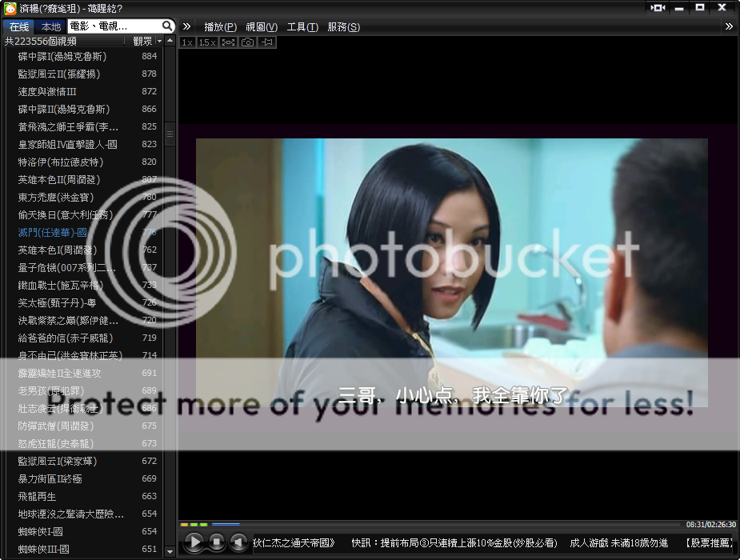Set playback size to 1x
Viewport: 740px width, 560px height.
(187, 42)
